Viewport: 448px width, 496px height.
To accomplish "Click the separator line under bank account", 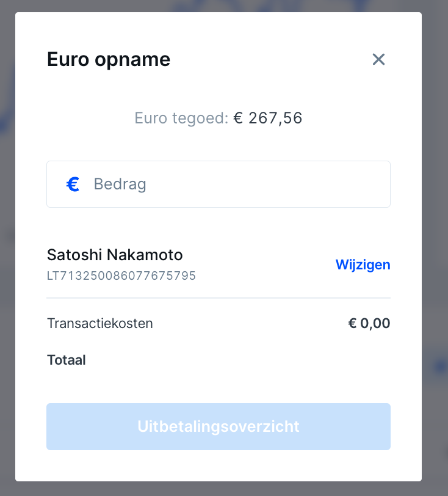I will 219,297.
